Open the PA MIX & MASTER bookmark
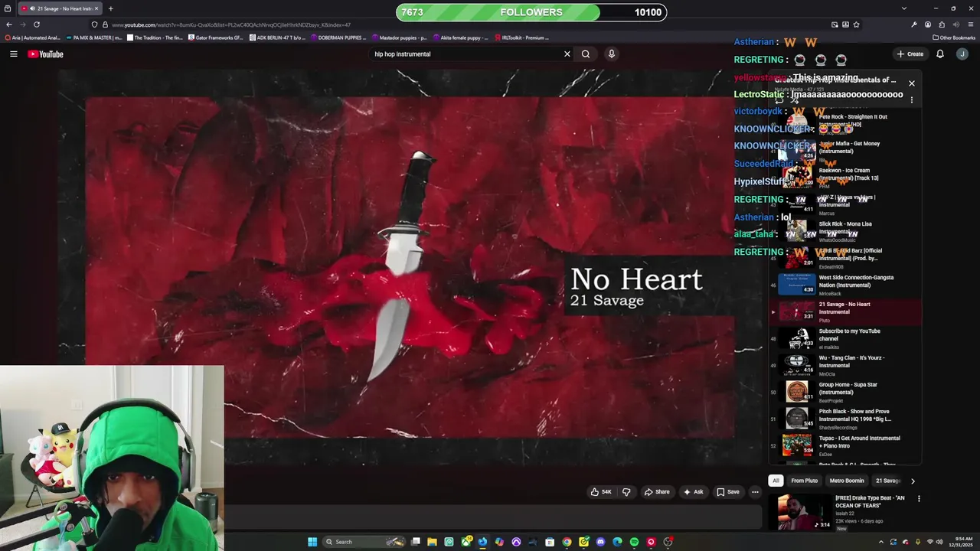This screenshot has width=980, height=551. pos(94,37)
